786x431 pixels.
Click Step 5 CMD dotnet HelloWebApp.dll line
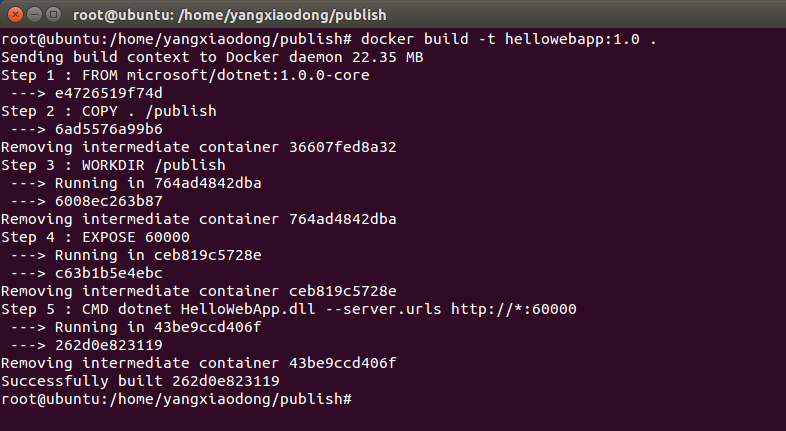click(289, 309)
